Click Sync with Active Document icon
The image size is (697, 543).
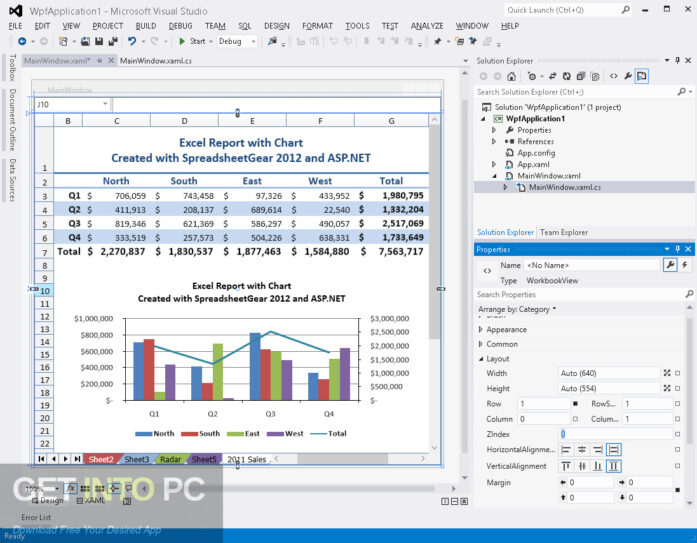tap(553, 76)
